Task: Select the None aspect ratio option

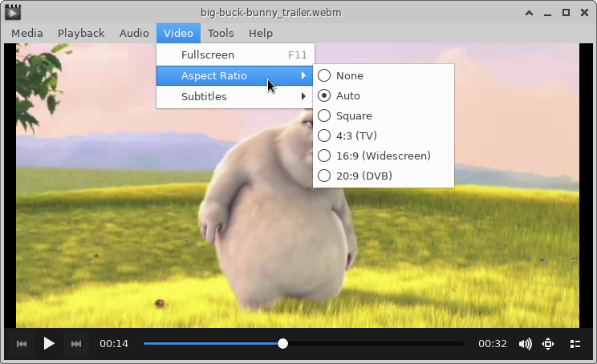Action: click(x=384, y=75)
